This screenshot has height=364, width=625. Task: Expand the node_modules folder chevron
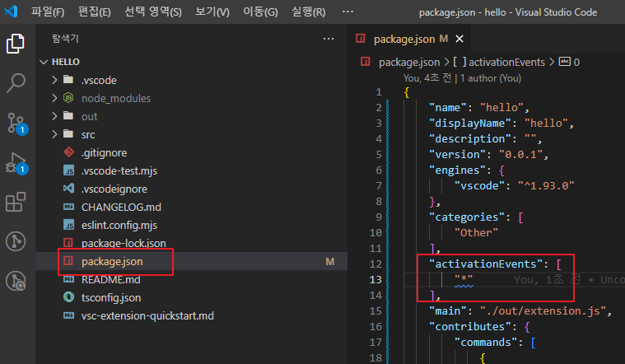tap(54, 98)
